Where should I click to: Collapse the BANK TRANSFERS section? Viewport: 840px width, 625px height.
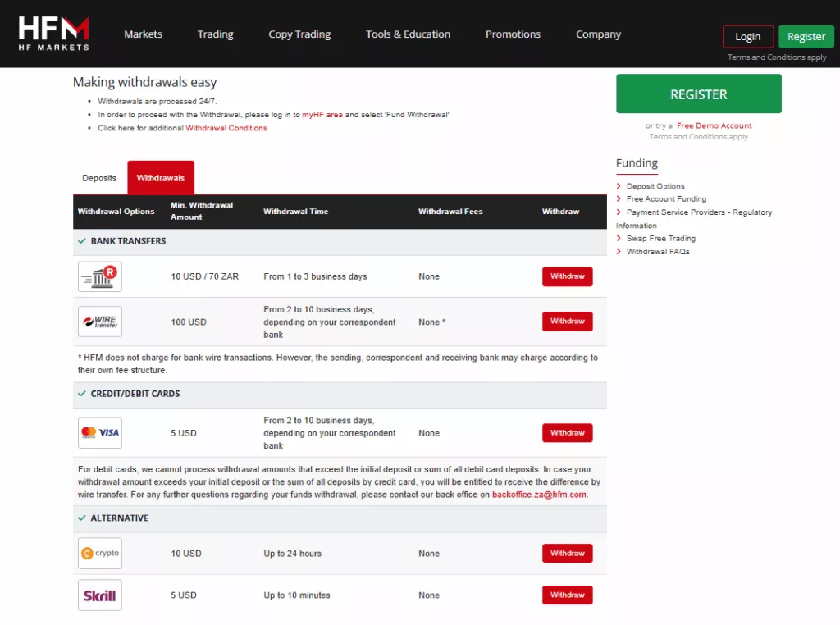[81, 241]
